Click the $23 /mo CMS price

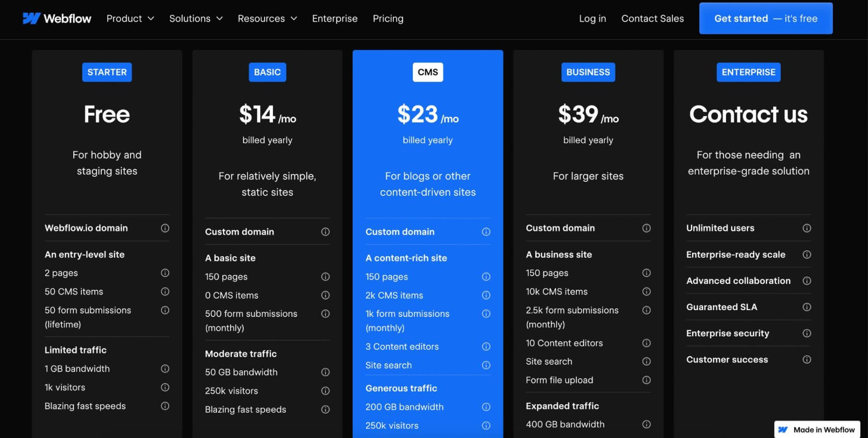click(x=428, y=114)
